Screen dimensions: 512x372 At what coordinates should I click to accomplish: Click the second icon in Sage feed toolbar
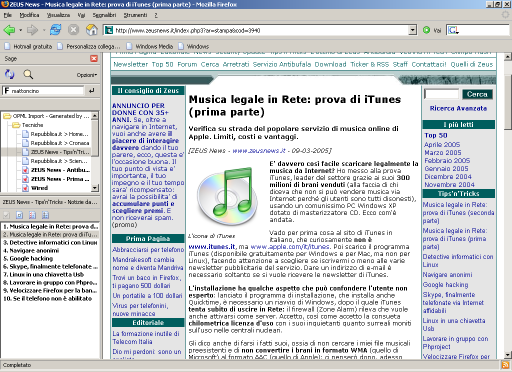19,215
